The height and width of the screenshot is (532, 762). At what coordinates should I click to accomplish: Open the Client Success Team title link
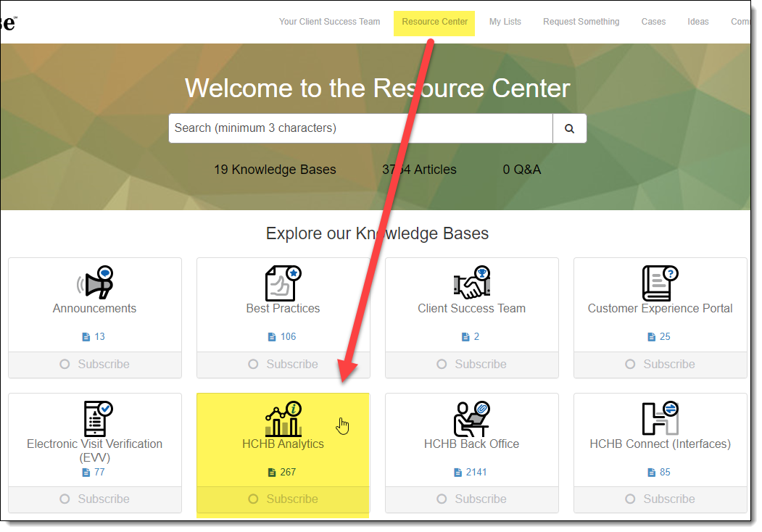click(x=472, y=309)
